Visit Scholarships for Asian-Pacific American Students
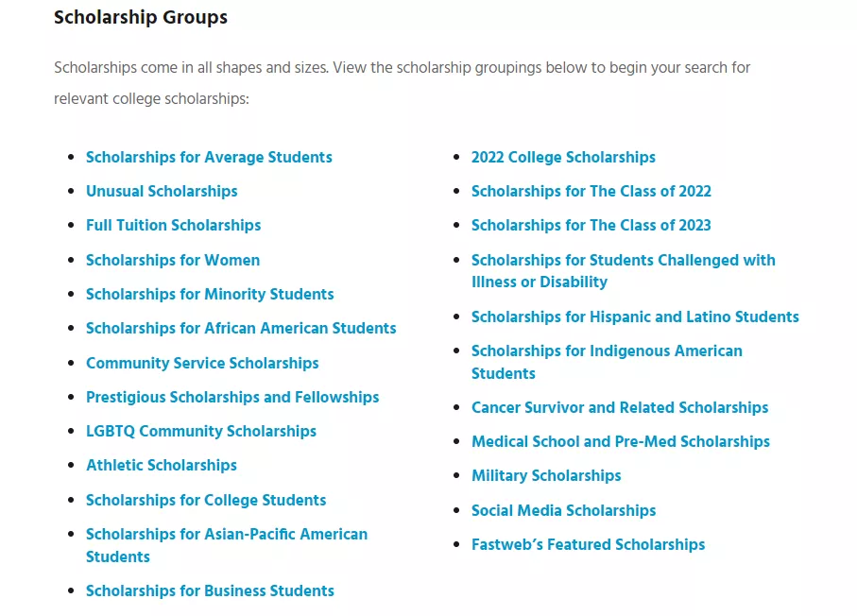This screenshot has height=616, width=857. (x=227, y=545)
